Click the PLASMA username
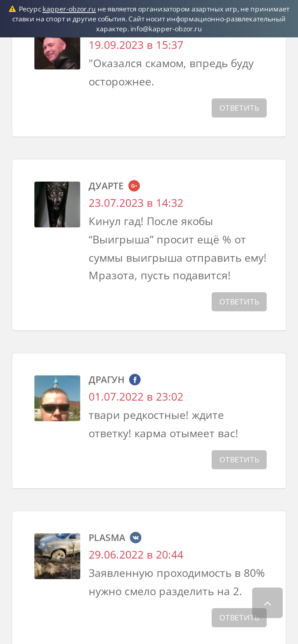 107,538
